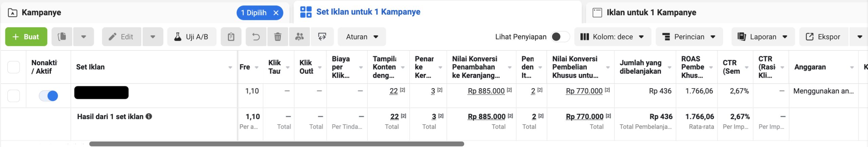Open the Kolom: dece dropdown

click(x=612, y=37)
